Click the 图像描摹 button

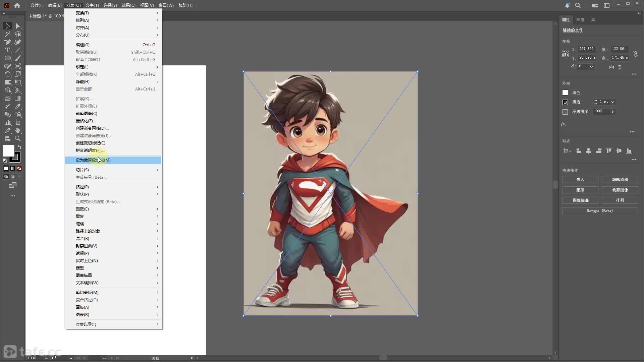[580, 200]
